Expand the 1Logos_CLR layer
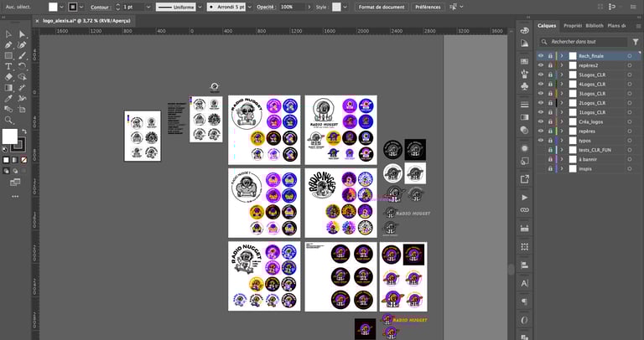Screen dimensions: 644x340 point(562,112)
